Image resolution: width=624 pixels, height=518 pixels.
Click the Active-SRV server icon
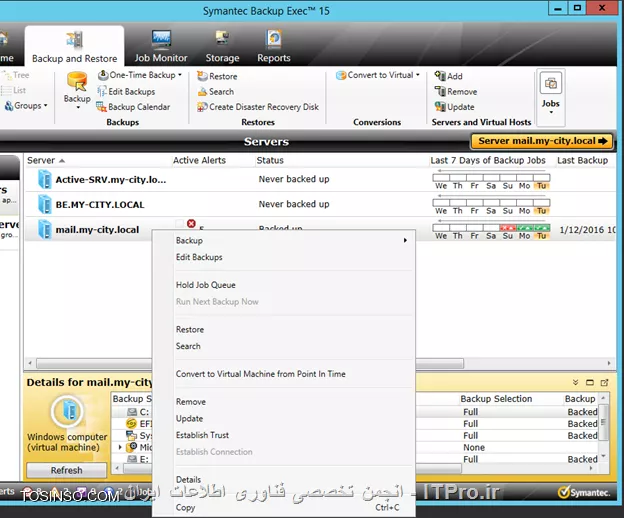point(45,179)
